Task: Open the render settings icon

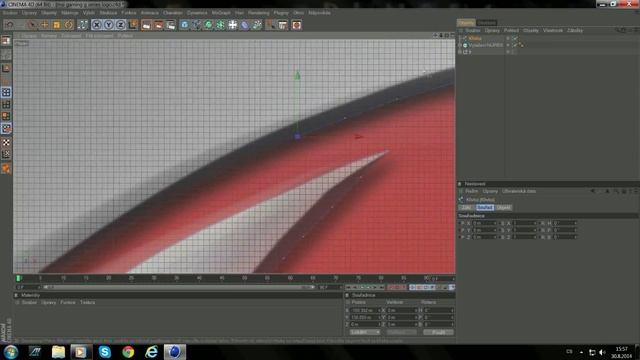Action: point(171,25)
